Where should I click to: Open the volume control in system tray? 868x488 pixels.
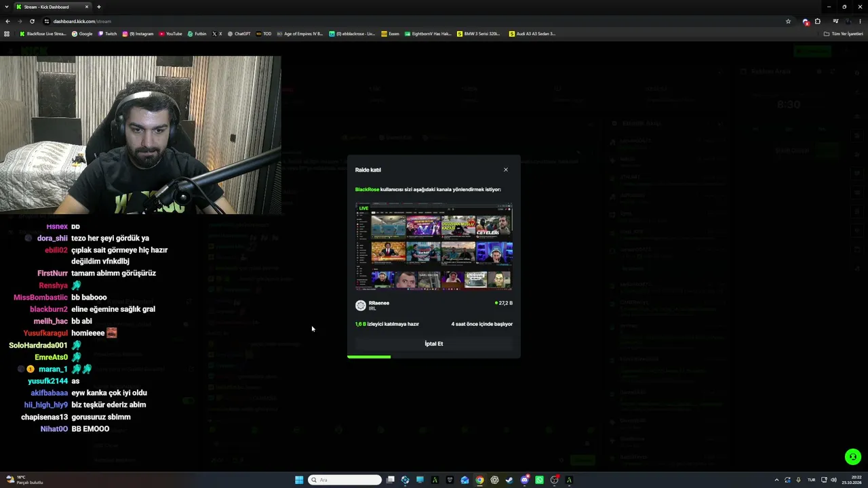coord(833,480)
